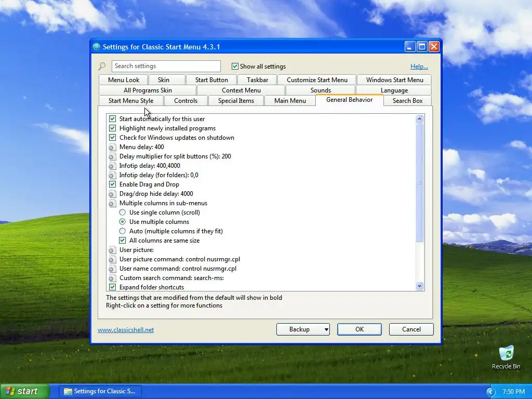Choose Auto (multiple columns if they fit)
Image resolution: width=532 pixels, height=399 pixels.
point(123,231)
